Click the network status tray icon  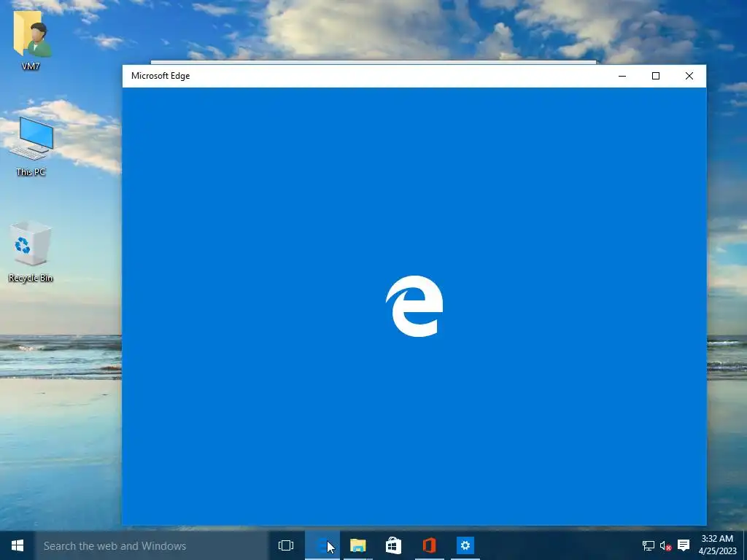648,545
